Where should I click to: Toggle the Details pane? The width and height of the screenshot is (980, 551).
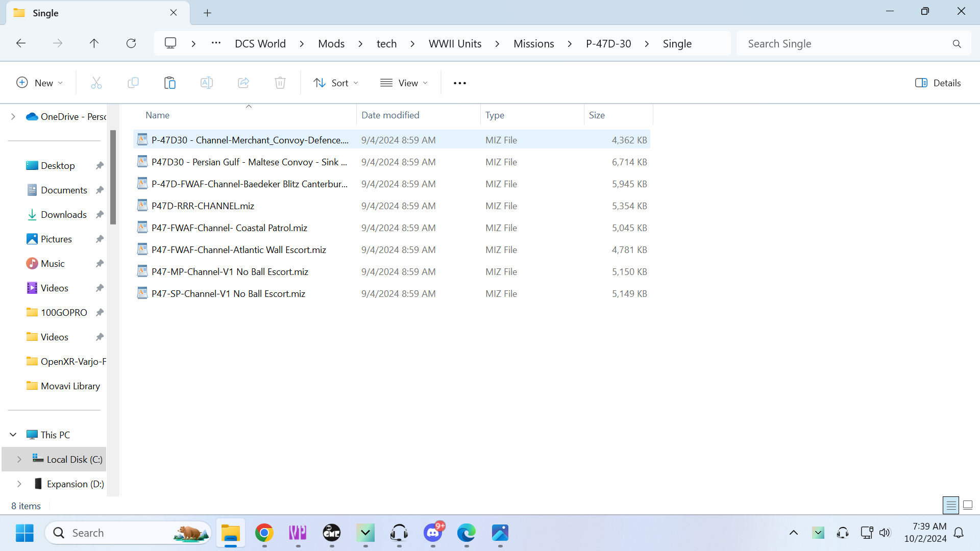[x=938, y=83]
